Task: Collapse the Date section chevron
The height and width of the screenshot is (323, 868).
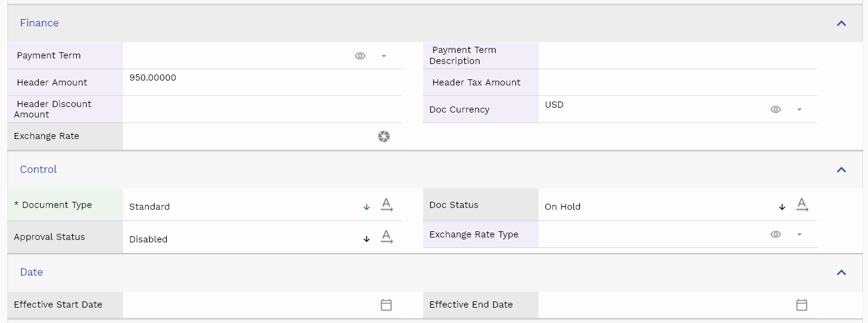Action: [x=842, y=273]
